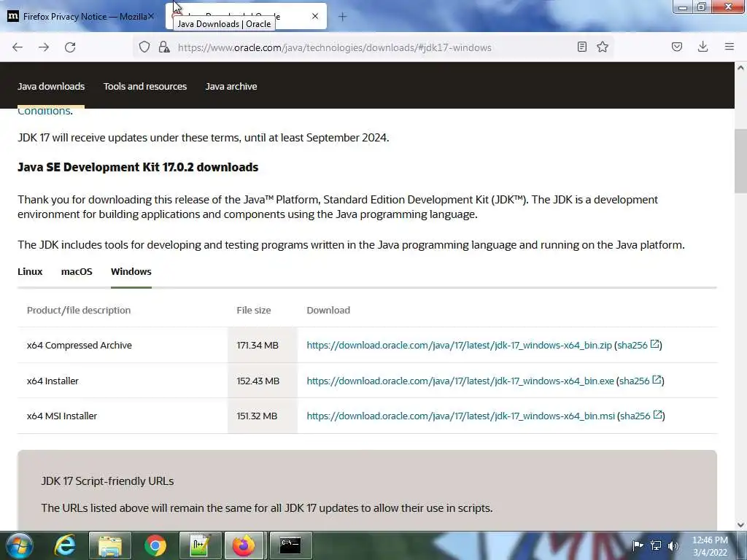The image size is (747, 560).
Task: Click the Conditions link at top
Action: point(44,111)
